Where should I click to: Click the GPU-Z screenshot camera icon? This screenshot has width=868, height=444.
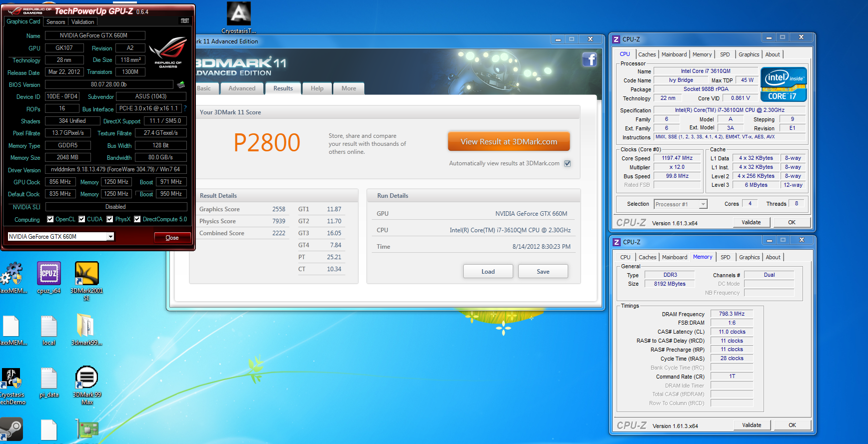click(184, 21)
